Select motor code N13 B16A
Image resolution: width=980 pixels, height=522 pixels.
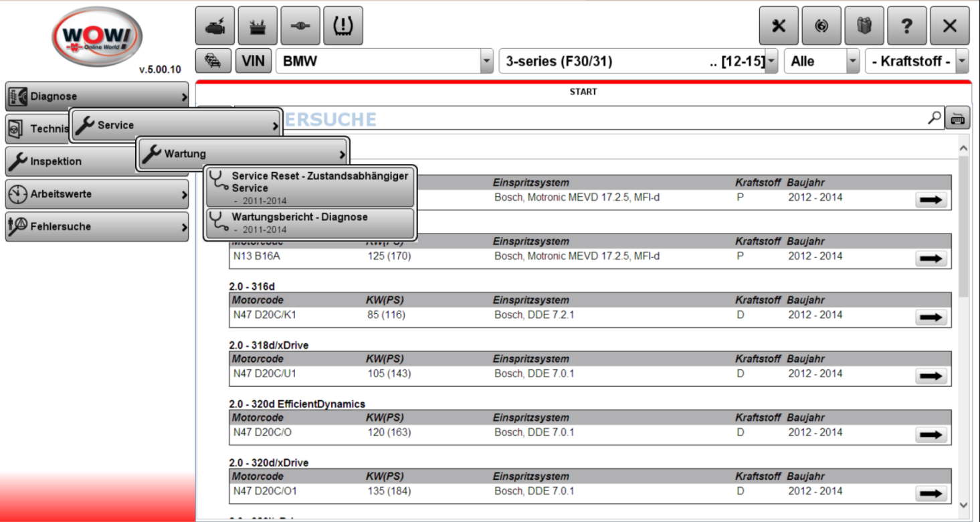(x=257, y=256)
